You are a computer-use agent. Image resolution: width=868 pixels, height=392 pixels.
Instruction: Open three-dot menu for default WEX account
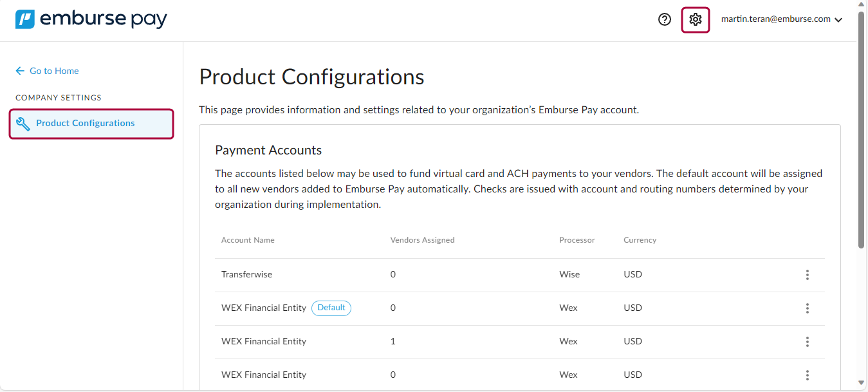click(x=807, y=308)
